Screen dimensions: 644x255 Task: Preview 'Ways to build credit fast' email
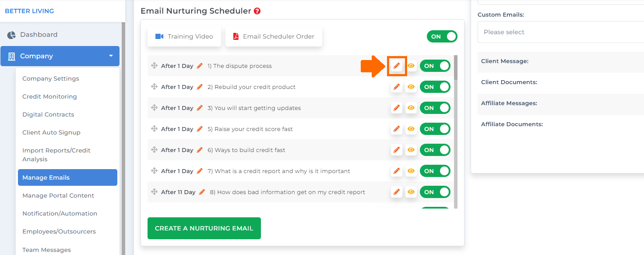[411, 150]
